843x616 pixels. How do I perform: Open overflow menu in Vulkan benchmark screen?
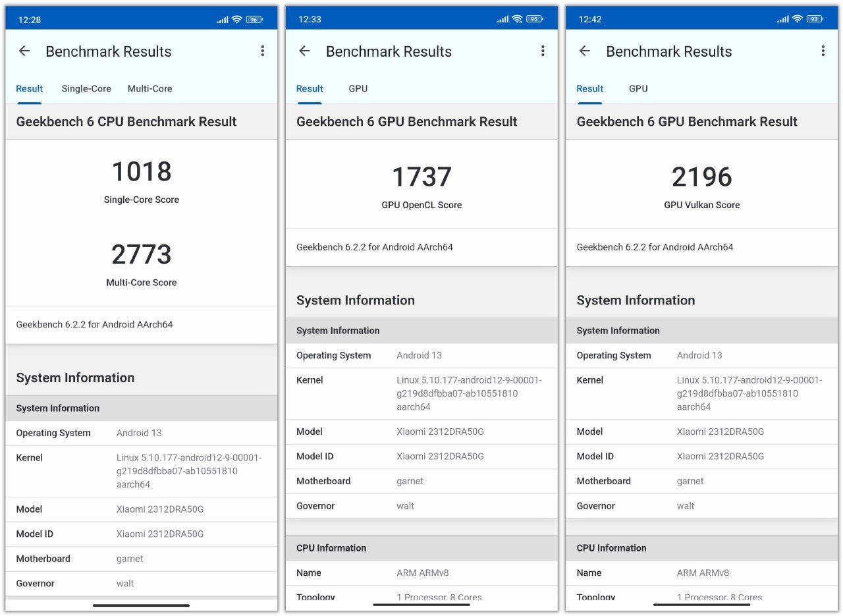tap(823, 51)
